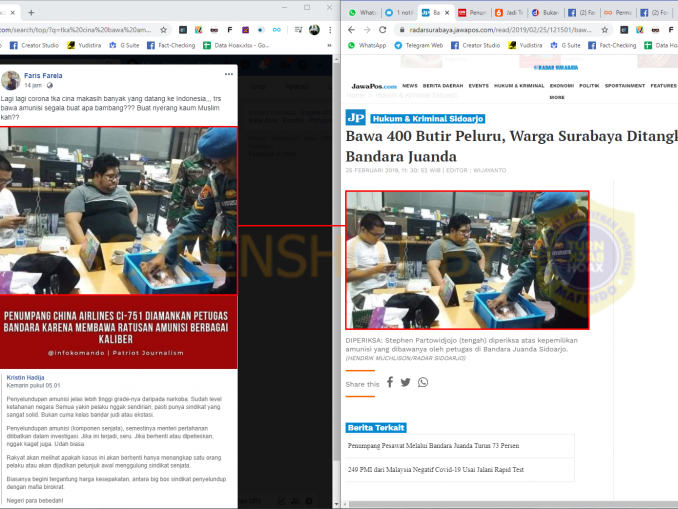Share article via WhatsApp
Screen dimensions: 678x509
coord(423,382)
